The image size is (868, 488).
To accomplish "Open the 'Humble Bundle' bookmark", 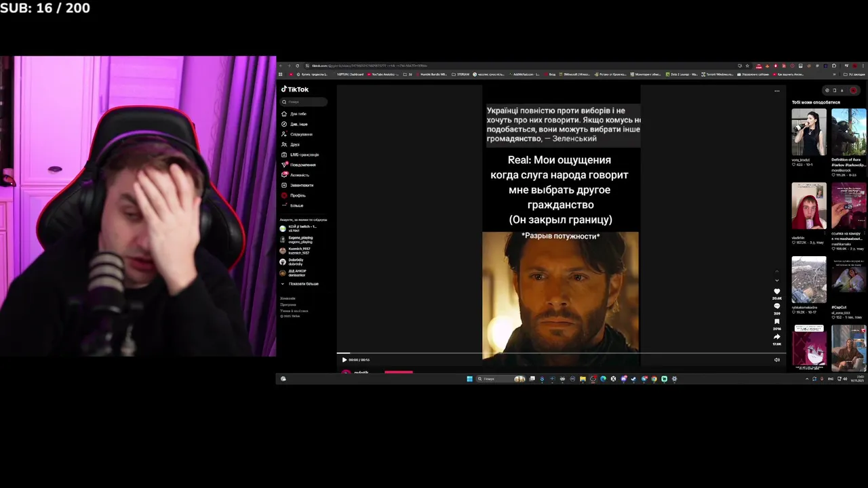I will click(x=433, y=74).
